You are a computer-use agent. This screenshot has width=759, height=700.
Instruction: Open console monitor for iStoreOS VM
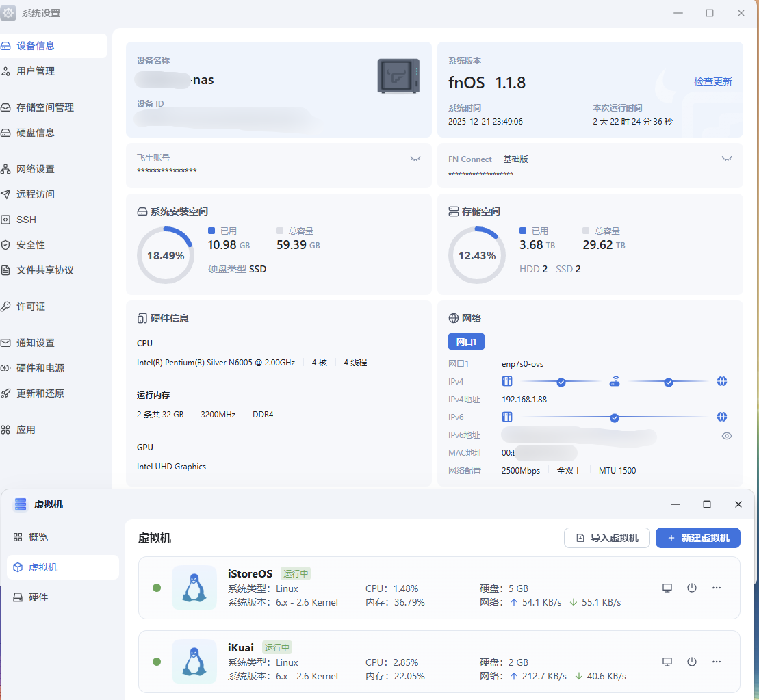[667, 588]
